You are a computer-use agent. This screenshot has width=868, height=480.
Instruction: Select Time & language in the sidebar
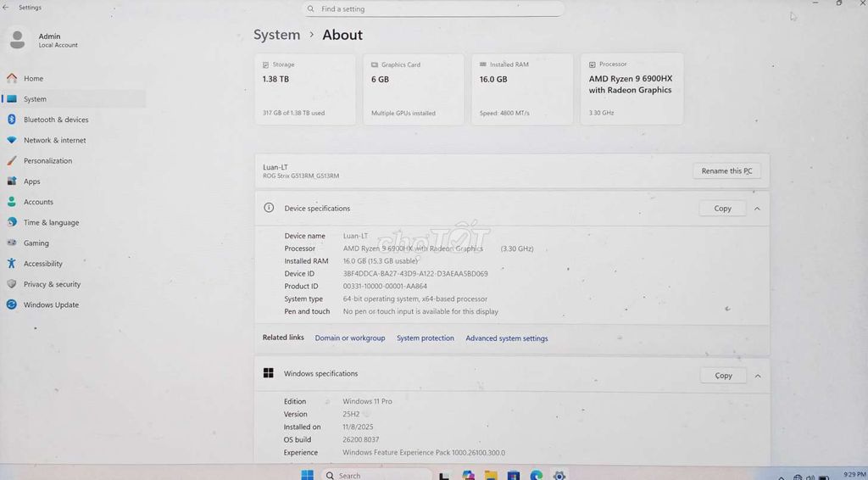pos(52,222)
